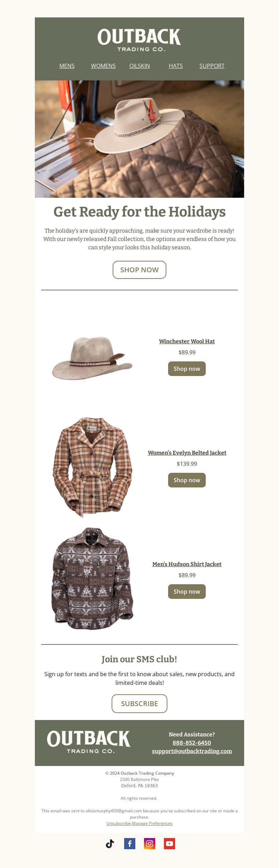Open the HATS navigation link
Screen dimensions: 279x868
pyautogui.click(x=176, y=66)
